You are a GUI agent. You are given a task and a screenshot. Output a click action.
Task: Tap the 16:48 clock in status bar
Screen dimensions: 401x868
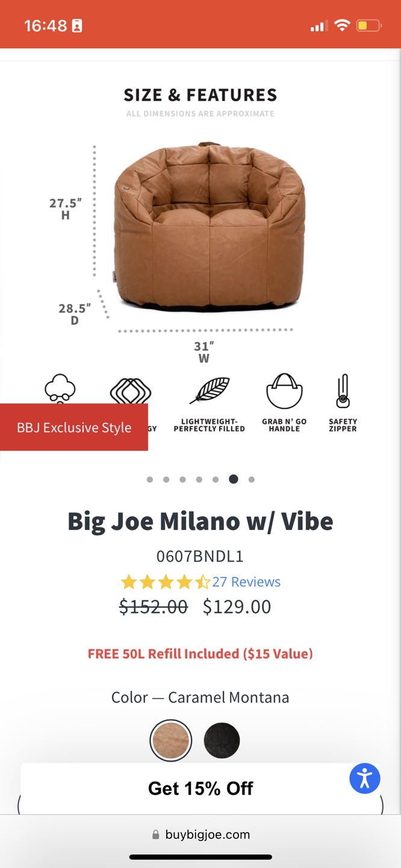[x=45, y=26]
